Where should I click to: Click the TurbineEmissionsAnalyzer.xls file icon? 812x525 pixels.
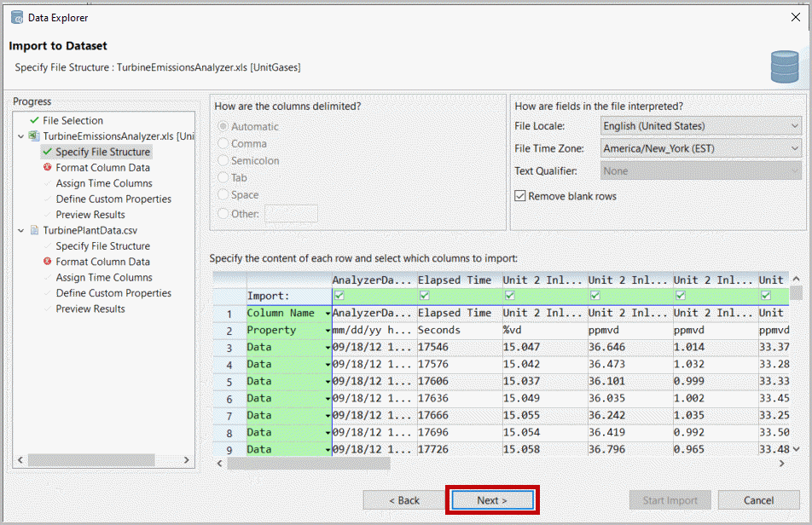(34, 136)
